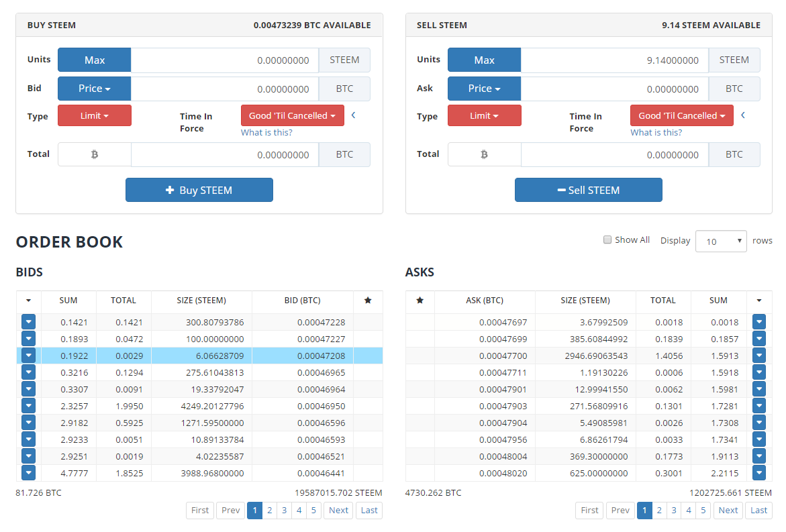Go to page 2 of Bids
Screen dimensions: 786x532
[x=270, y=510]
